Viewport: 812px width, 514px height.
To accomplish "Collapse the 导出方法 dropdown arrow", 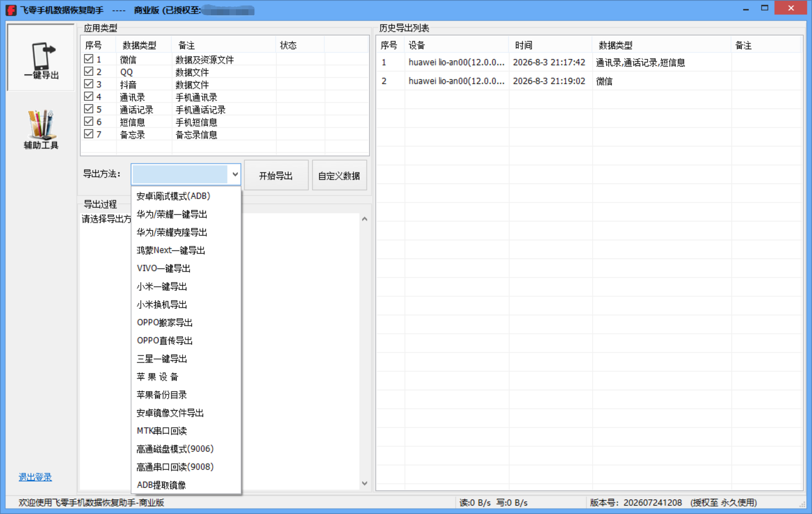I will 235,175.
